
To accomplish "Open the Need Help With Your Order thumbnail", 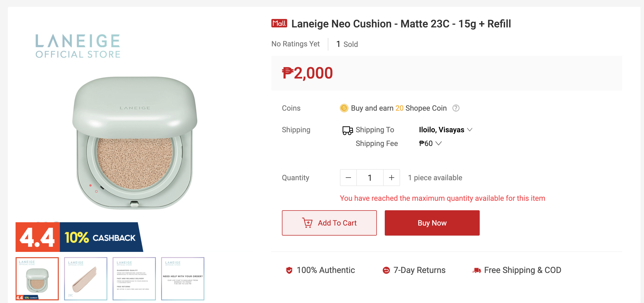I will [x=183, y=278].
